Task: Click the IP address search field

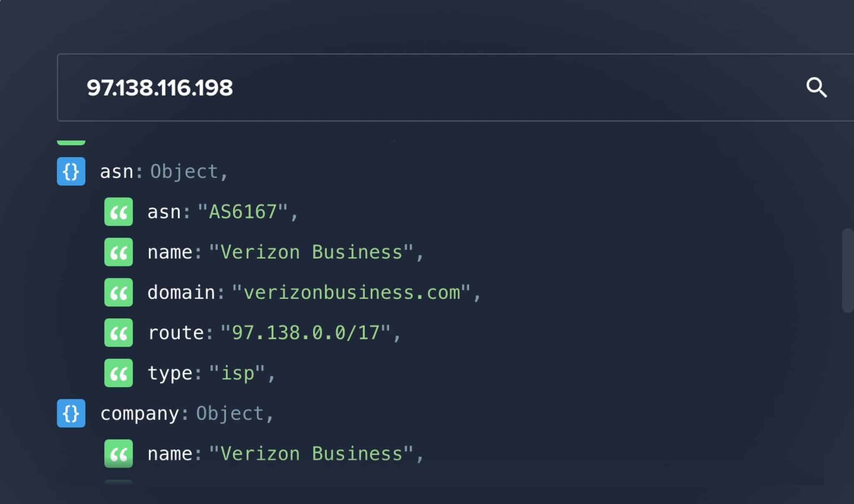Action: [417, 88]
